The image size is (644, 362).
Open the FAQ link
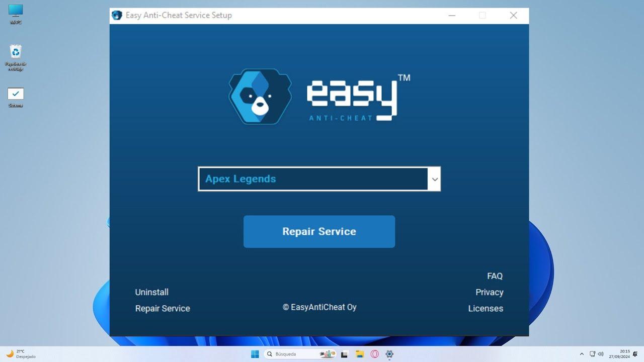point(495,276)
